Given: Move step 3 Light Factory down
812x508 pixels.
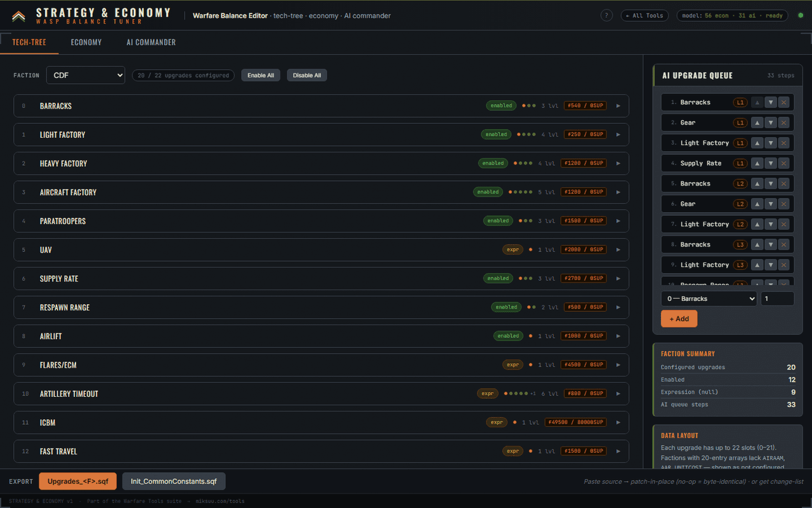Looking at the screenshot, I should [770, 143].
